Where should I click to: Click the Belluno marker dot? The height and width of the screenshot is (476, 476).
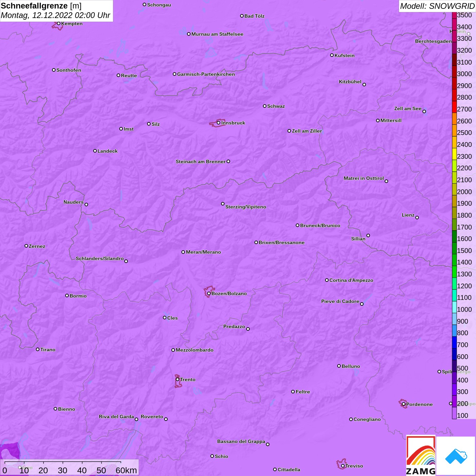(339, 366)
